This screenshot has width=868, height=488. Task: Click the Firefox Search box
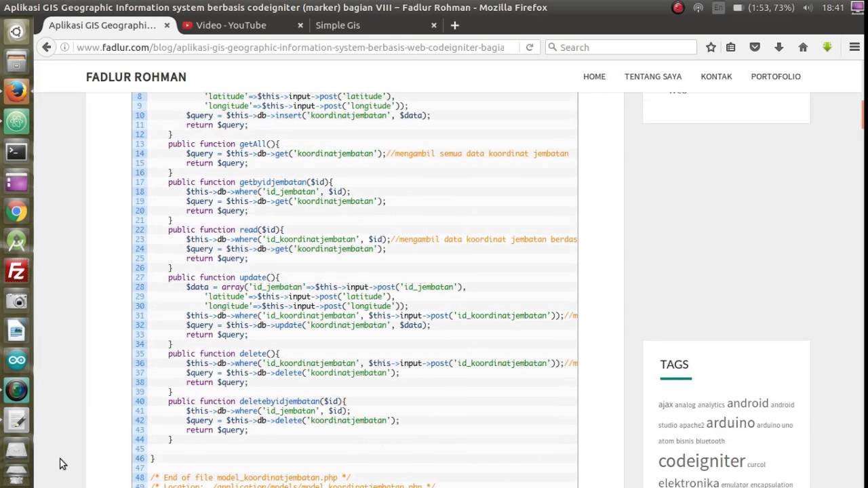pos(621,47)
